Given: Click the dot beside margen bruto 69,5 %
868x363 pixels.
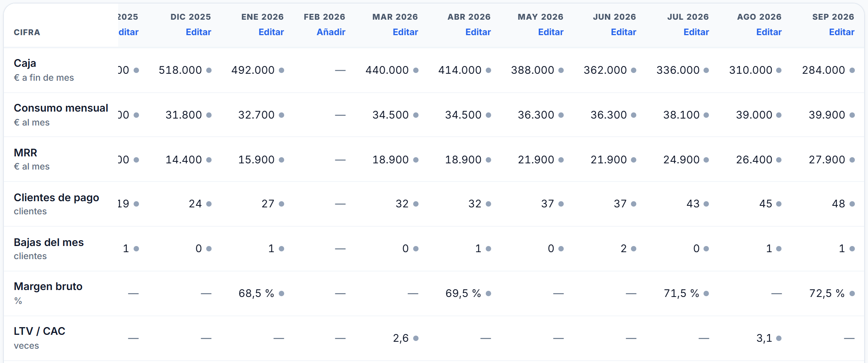Looking at the screenshot, I should (x=488, y=293).
